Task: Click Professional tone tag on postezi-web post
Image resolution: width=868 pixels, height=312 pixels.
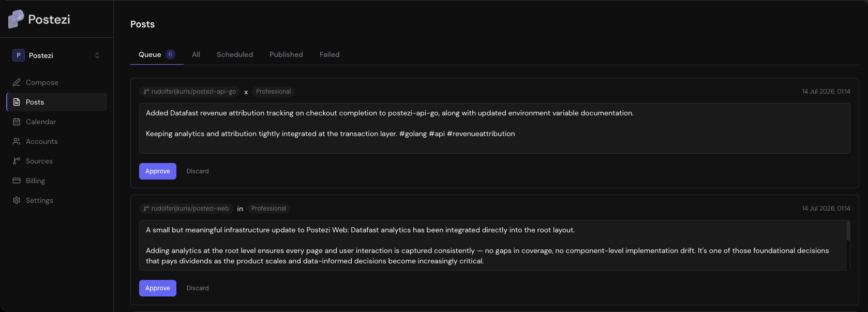Action: [x=268, y=209]
